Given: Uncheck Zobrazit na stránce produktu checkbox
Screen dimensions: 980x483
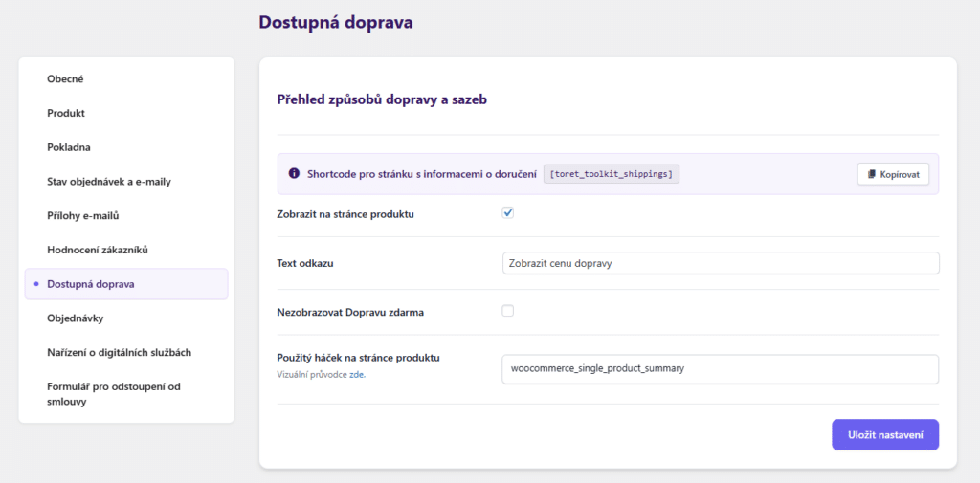Looking at the screenshot, I should pos(507,213).
